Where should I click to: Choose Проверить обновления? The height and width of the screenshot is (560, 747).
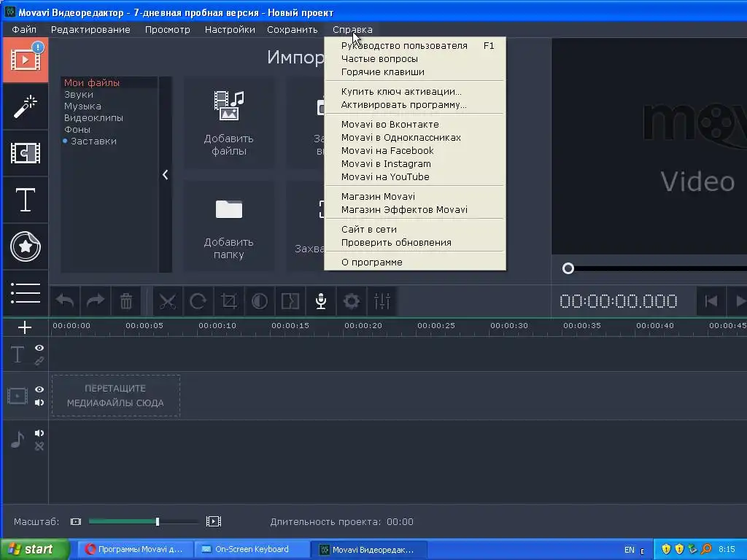click(x=415, y=242)
